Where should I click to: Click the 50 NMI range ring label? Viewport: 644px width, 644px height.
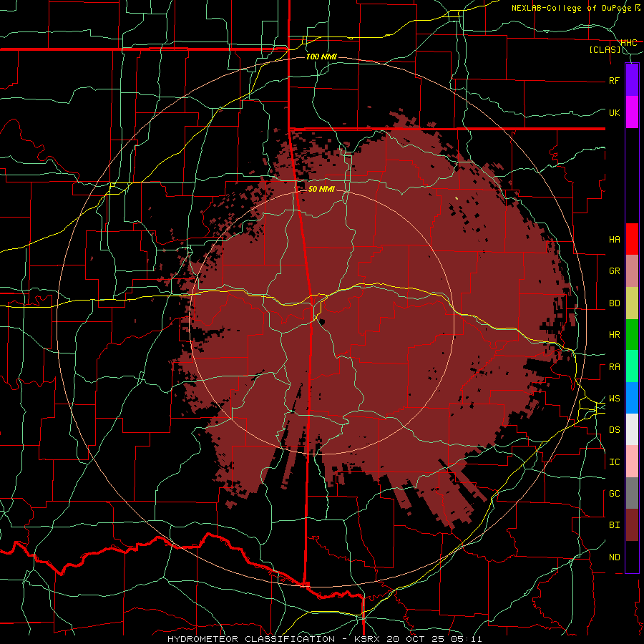[321, 189]
